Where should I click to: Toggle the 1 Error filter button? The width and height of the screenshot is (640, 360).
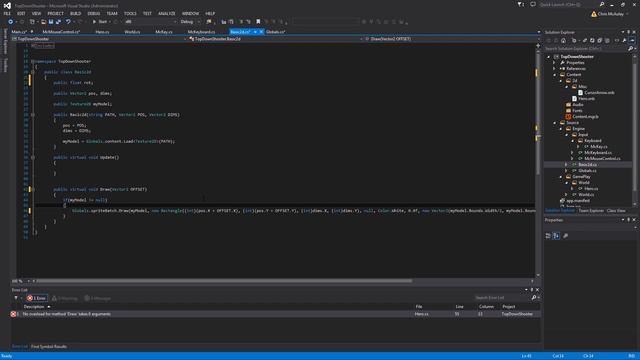(36, 298)
